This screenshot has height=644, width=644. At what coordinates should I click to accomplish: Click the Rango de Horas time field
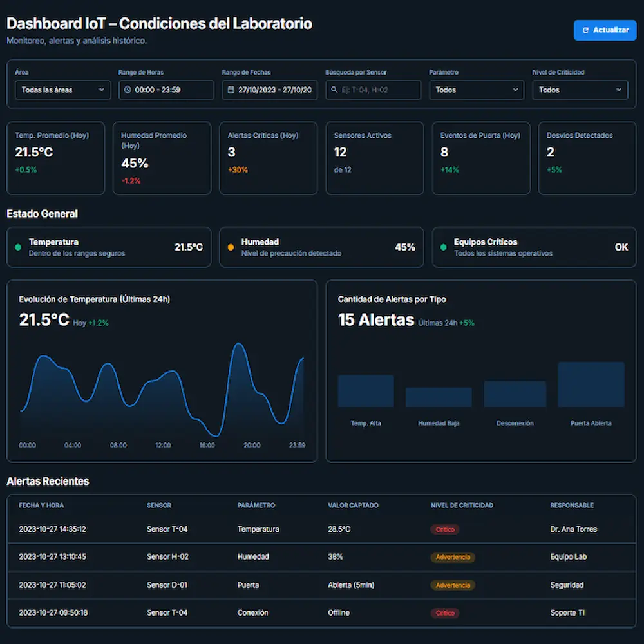pyautogui.click(x=166, y=90)
